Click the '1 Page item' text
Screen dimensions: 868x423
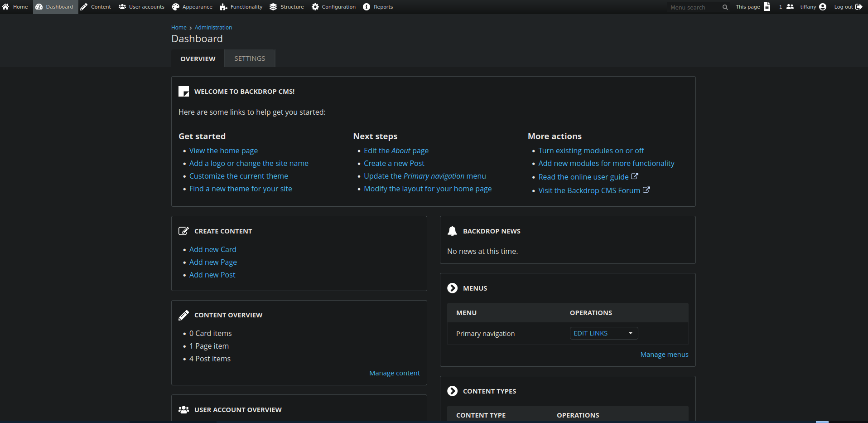209,346
